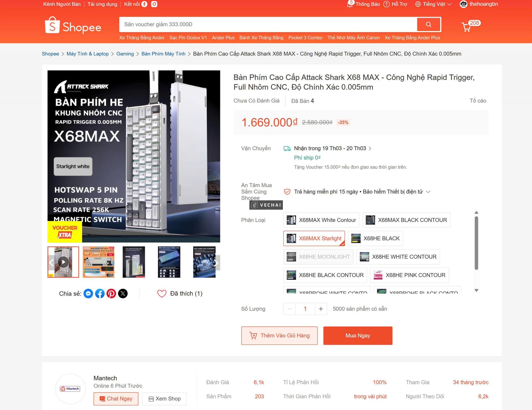Open Kênh Người Bán menu link

point(62,4)
